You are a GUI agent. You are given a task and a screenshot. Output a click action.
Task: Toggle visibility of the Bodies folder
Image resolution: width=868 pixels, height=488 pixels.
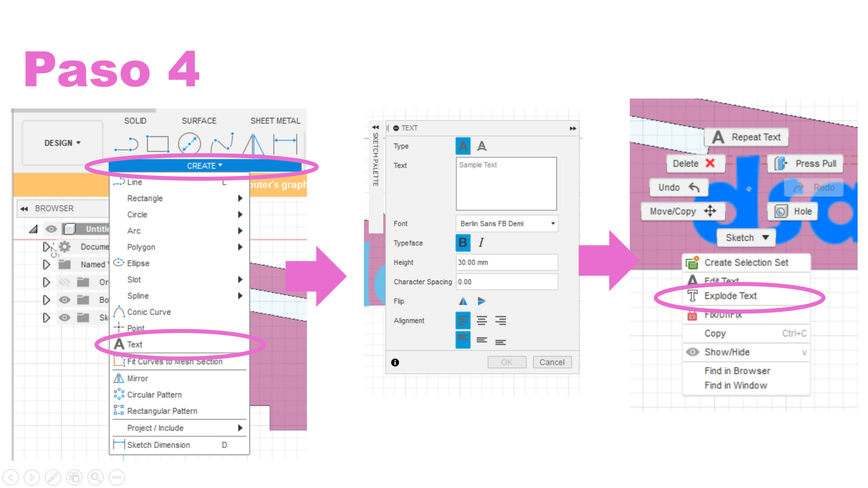pyautogui.click(x=64, y=299)
